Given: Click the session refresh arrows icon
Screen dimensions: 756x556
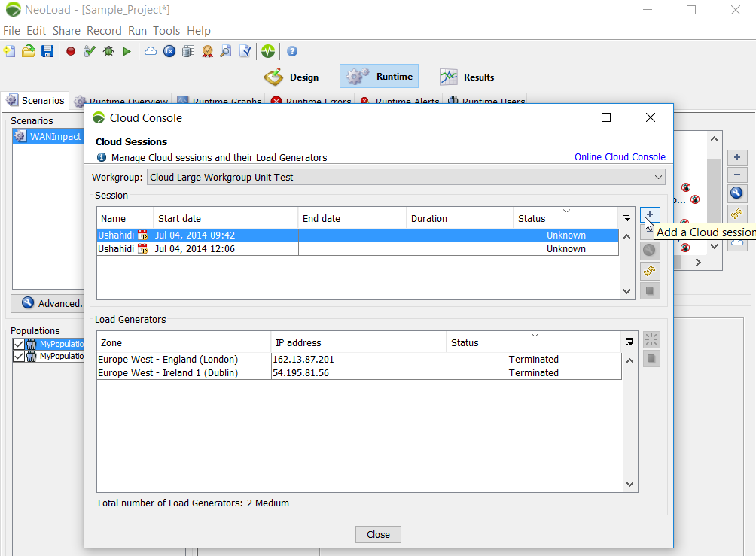Looking at the screenshot, I should [x=649, y=271].
